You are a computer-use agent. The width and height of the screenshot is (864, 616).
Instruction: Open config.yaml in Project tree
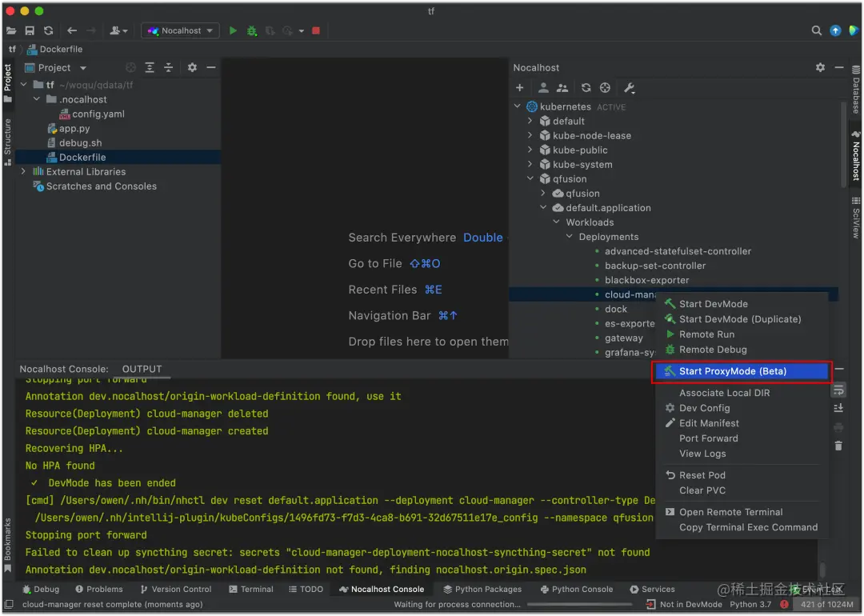click(98, 114)
